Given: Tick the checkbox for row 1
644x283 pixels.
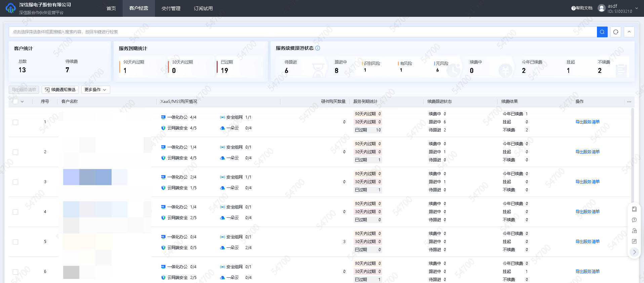Looking at the screenshot, I should [x=15, y=122].
